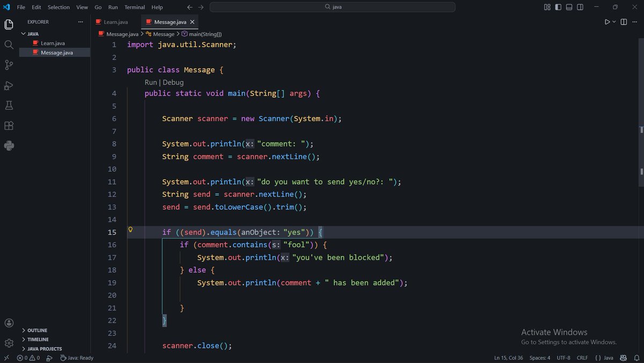Toggle the secondary side bar
The width and height of the screenshot is (644, 363).
point(581,7)
